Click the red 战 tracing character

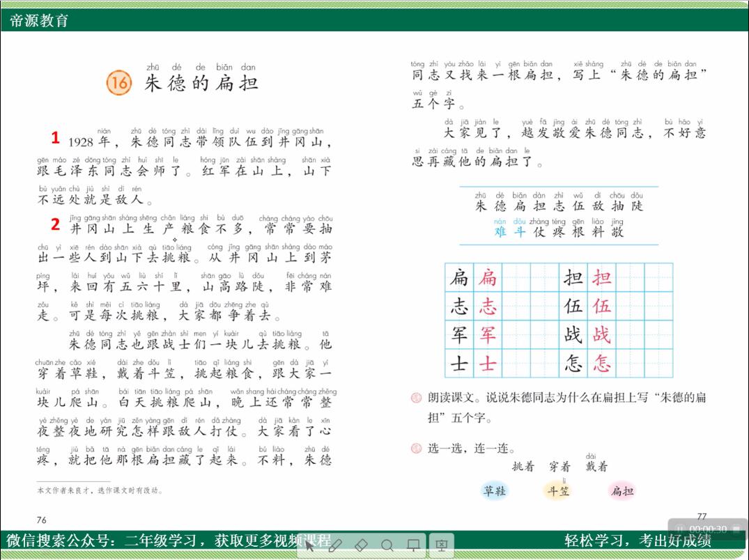coord(602,334)
